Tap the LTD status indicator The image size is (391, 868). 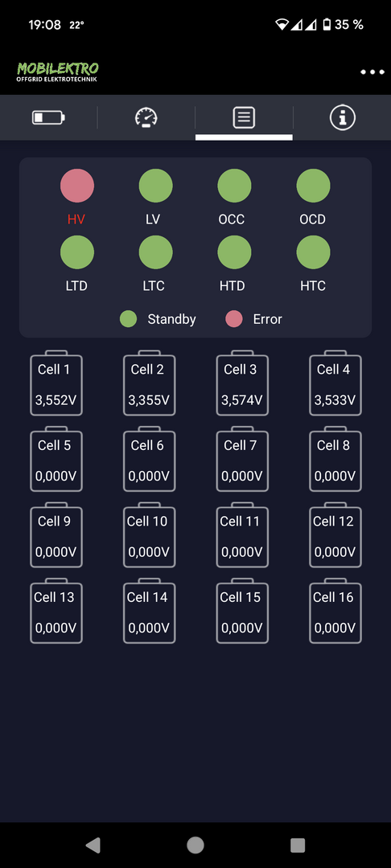(x=77, y=252)
